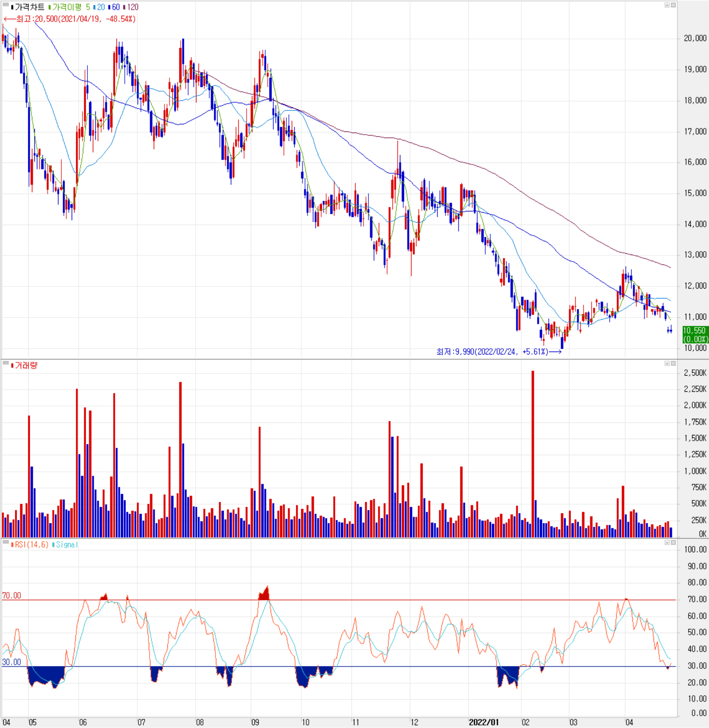The width and height of the screenshot is (709, 728).
Task: Select the 120-day moving average legend
Action: 131,7
